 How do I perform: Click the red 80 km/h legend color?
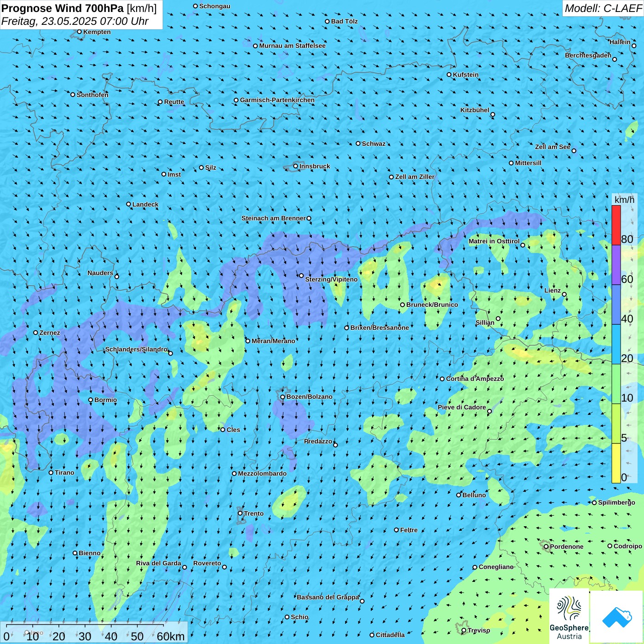[616, 225]
